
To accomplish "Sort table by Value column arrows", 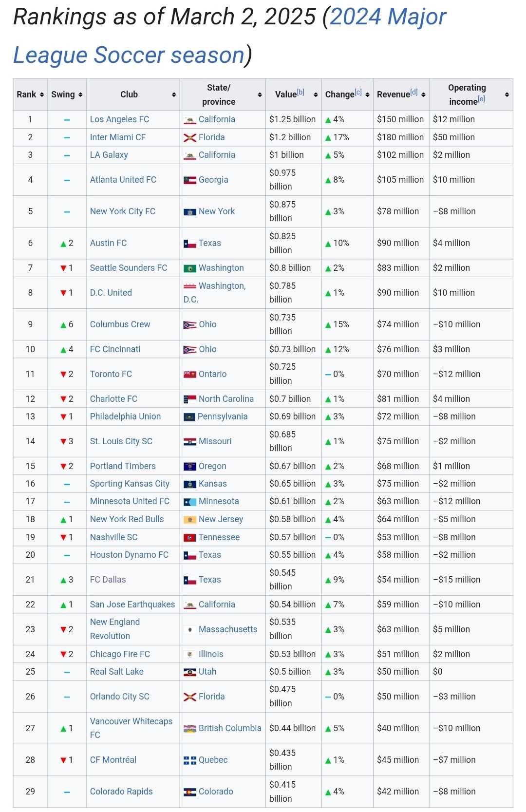I will pyautogui.click(x=316, y=94).
